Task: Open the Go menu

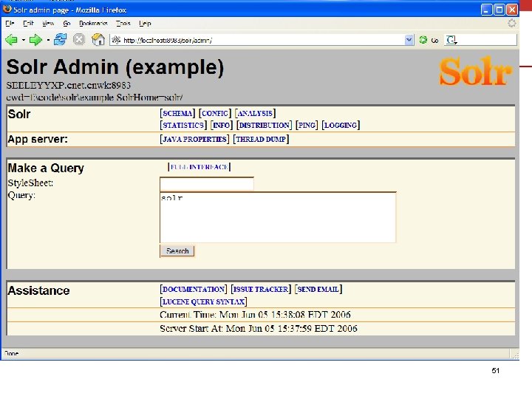Action: (66, 24)
